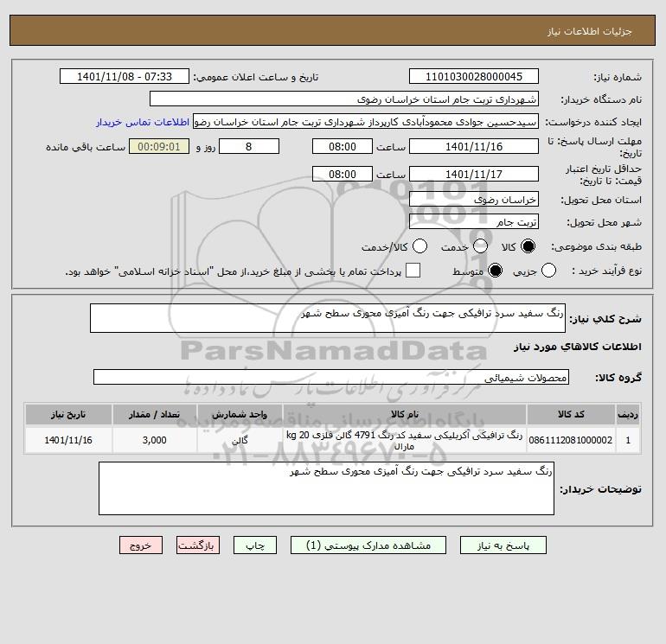Click the general need description text box

pyautogui.click(x=328, y=318)
